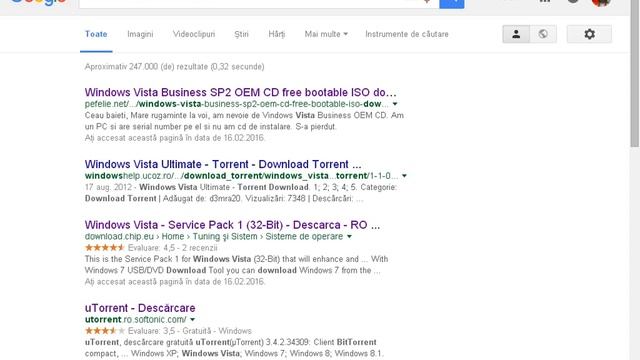Click '17 aug. 2012' date text

[x=108, y=187]
